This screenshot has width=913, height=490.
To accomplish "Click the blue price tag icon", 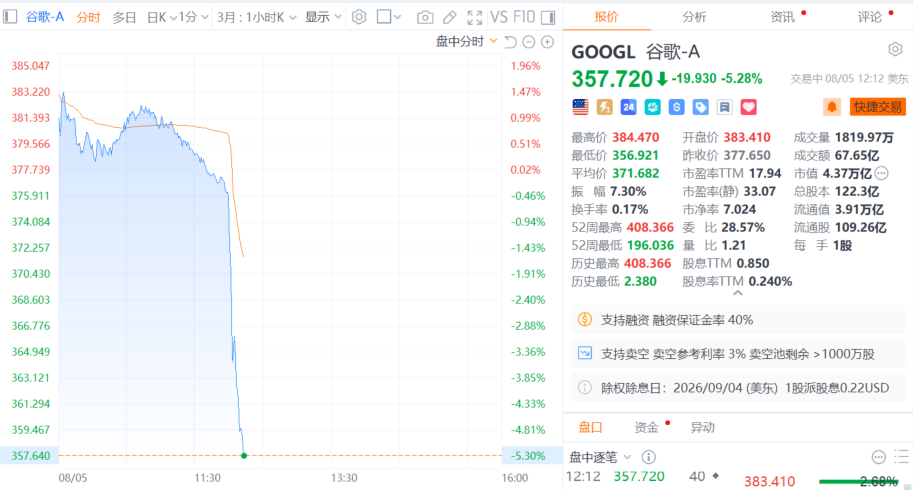I will [x=700, y=107].
